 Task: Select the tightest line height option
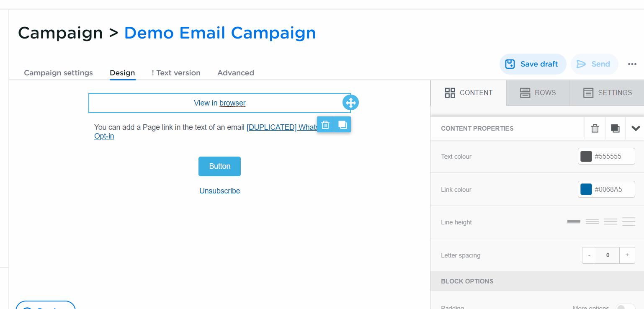point(574,222)
